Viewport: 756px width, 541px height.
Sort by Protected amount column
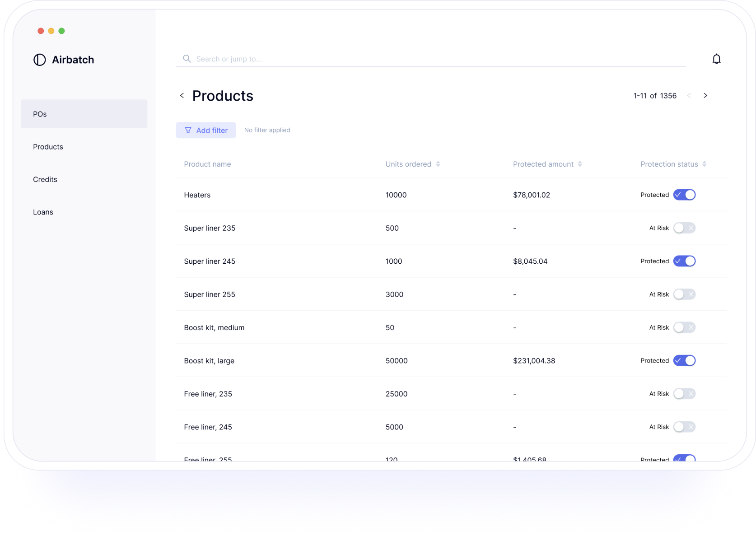(x=581, y=164)
